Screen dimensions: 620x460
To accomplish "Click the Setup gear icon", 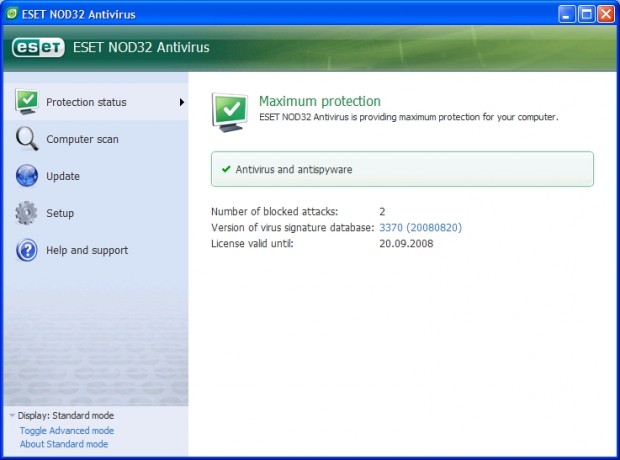I will pos(26,213).
